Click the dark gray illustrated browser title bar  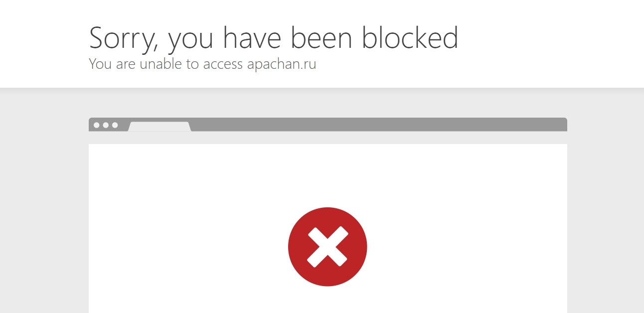pyautogui.click(x=379, y=124)
